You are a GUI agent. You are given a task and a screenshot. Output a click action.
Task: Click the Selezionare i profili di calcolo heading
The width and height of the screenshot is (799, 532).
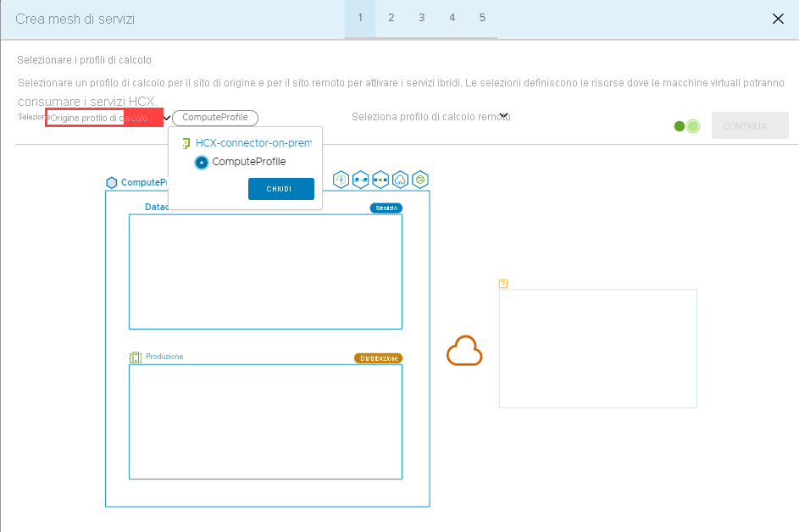point(84,60)
